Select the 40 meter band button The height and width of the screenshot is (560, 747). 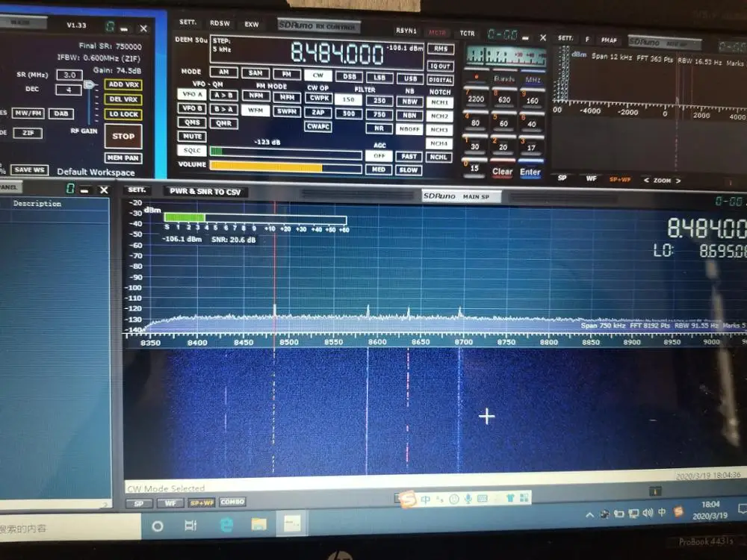click(x=532, y=123)
